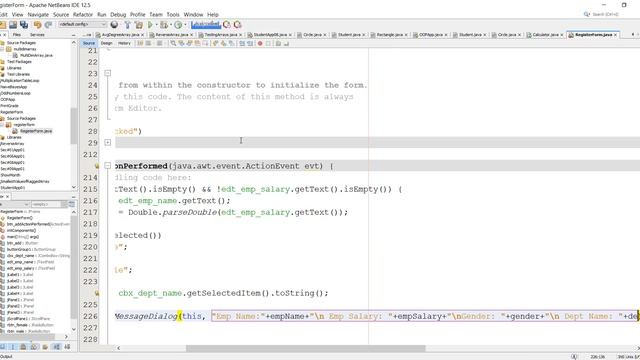
Task: Click the Clean and Build icon
Action: [139, 25]
